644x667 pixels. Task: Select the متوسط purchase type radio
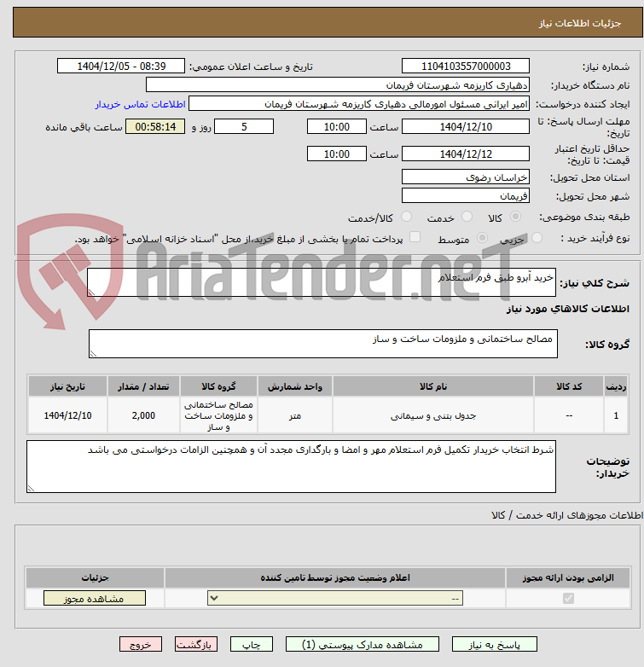click(x=482, y=238)
